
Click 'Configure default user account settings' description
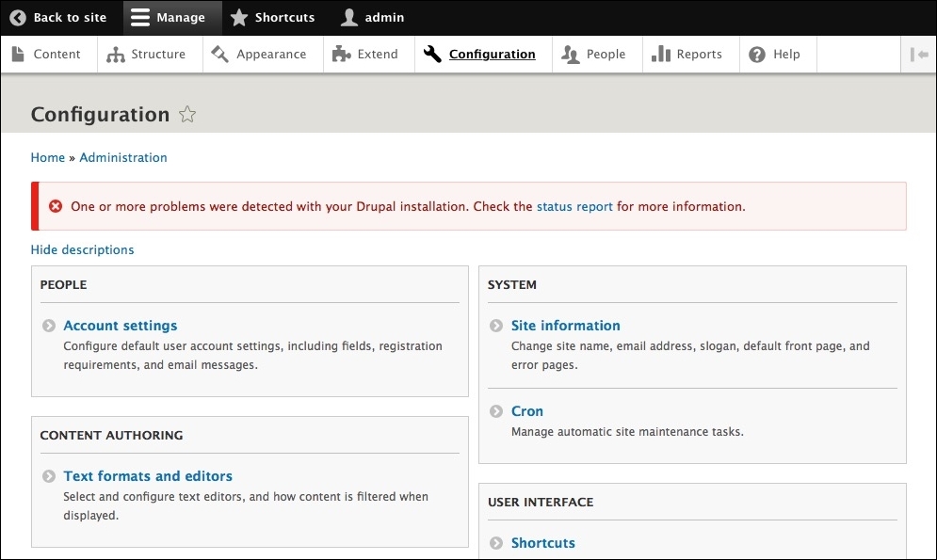point(252,355)
